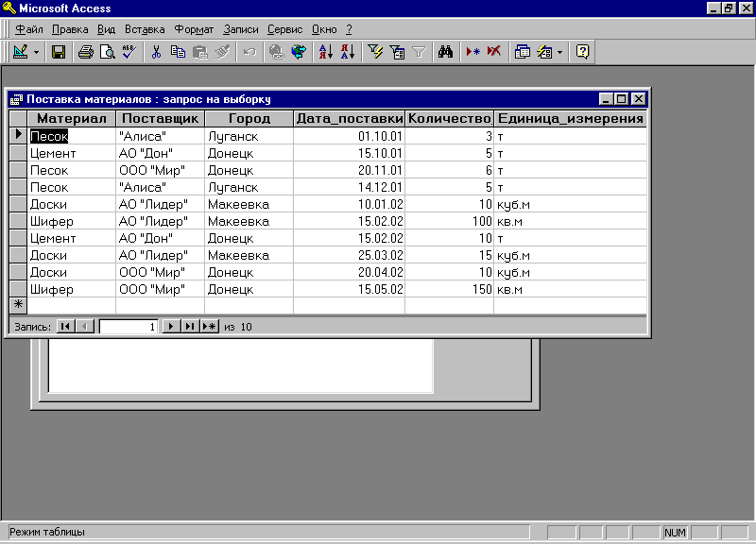Click the quantity cell 100
The width and height of the screenshot is (756, 544).
click(450, 221)
